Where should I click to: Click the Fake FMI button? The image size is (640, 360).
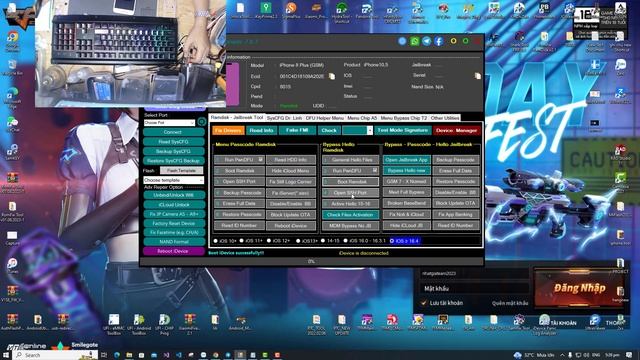pyautogui.click(x=297, y=130)
